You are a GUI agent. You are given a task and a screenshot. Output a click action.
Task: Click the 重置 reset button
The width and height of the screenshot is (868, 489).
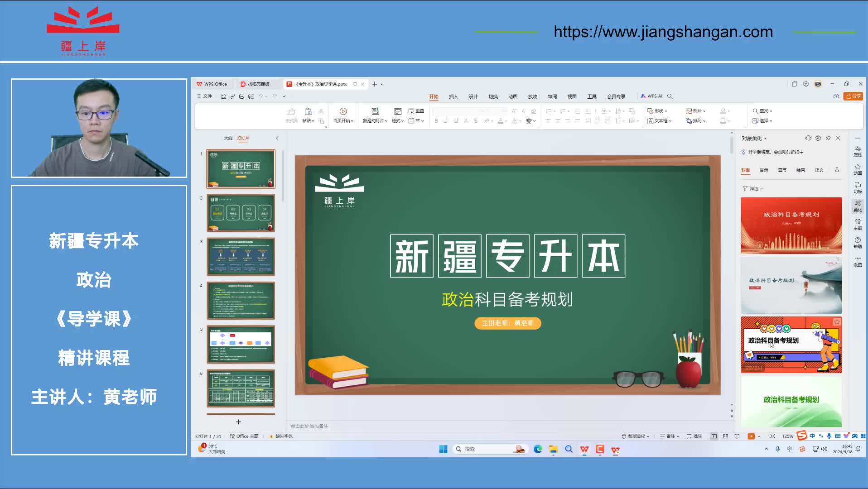tap(416, 111)
